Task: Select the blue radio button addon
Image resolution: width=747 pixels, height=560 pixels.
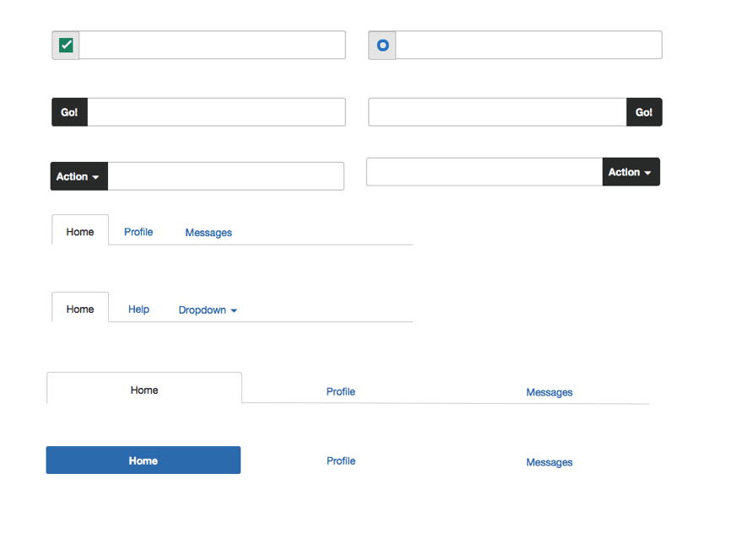Action: pyautogui.click(x=382, y=46)
